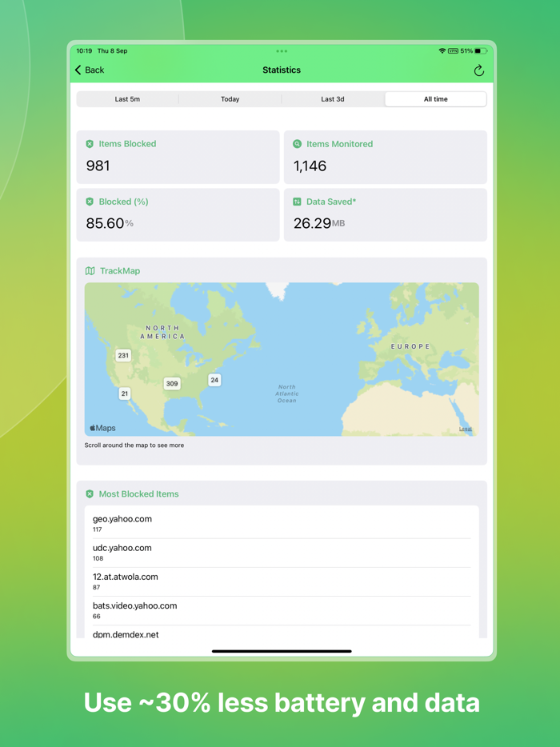Tap the Data Saved arrows icon

(x=297, y=202)
